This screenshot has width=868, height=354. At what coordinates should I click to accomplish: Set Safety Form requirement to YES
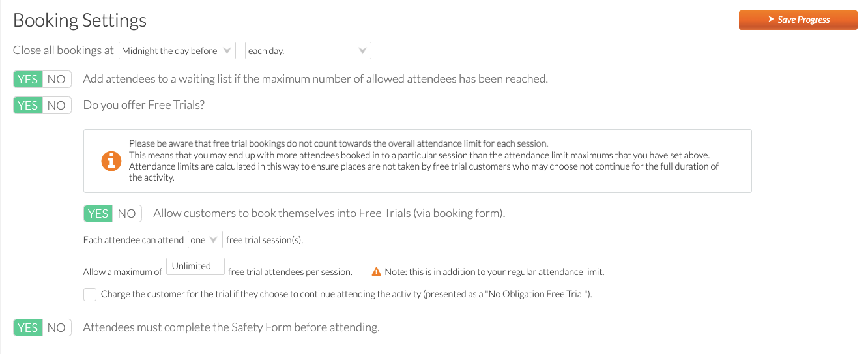(28, 327)
